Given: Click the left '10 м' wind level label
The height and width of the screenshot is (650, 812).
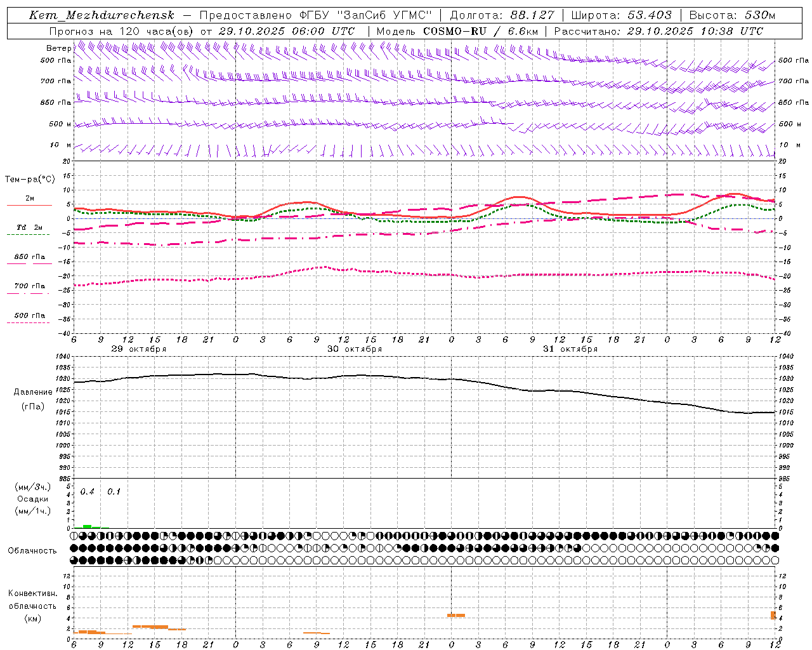Looking at the screenshot, I should pos(60,145).
